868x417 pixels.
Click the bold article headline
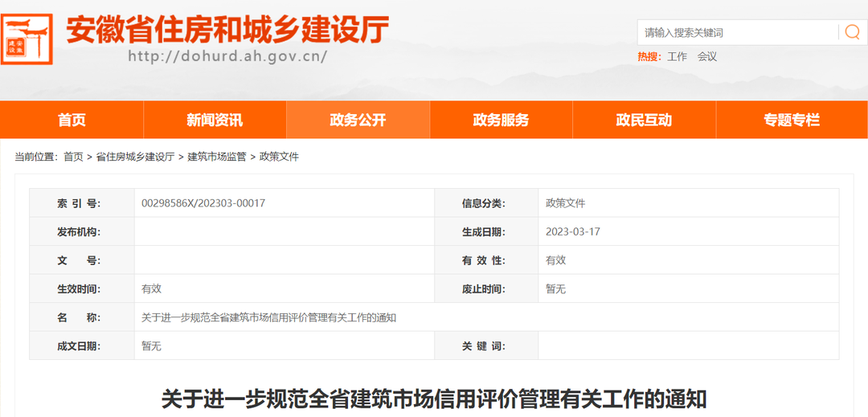pyautogui.click(x=433, y=399)
